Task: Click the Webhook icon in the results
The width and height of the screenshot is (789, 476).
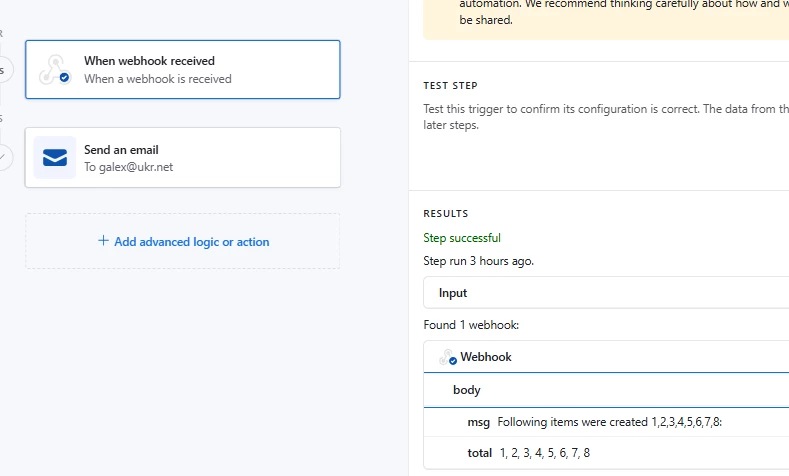Action: coord(448,357)
